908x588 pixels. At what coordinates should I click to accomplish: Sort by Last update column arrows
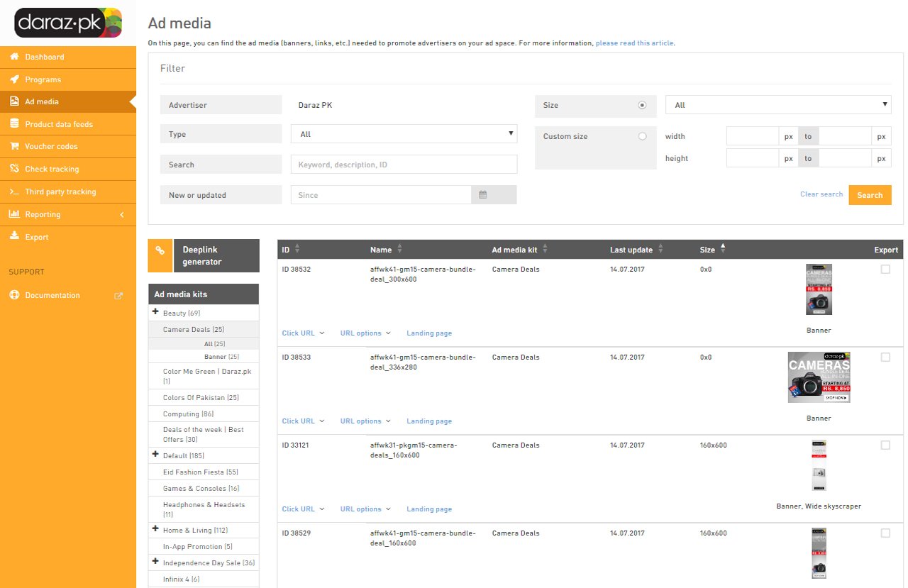[x=660, y=249]
